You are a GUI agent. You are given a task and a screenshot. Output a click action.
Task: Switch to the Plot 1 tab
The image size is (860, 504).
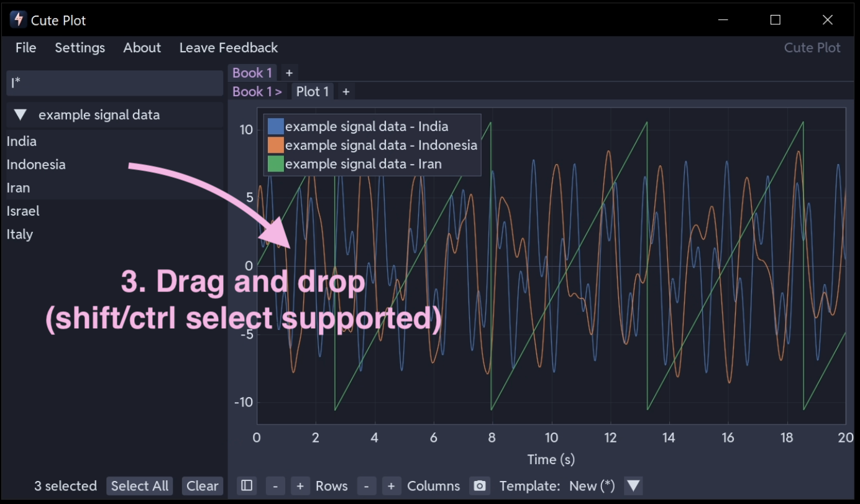coord(312,91)
